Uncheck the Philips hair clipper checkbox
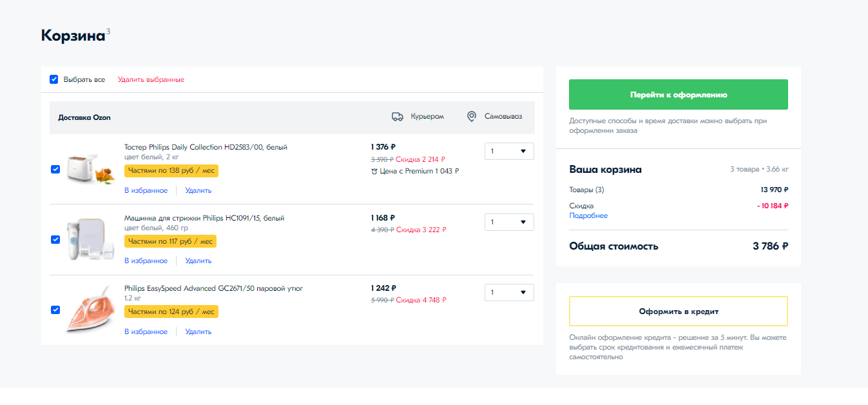The height and width of the screenshot is (405, 868). tap(55, 239)
